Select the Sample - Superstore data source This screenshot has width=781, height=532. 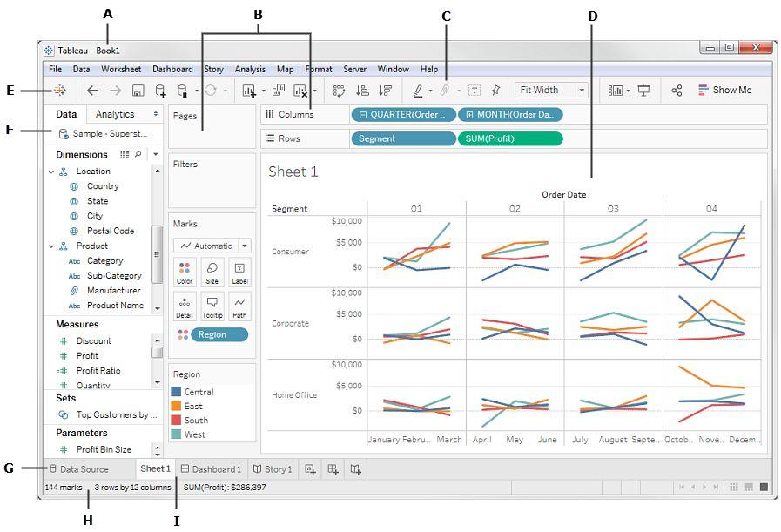(x=103, y=133)
